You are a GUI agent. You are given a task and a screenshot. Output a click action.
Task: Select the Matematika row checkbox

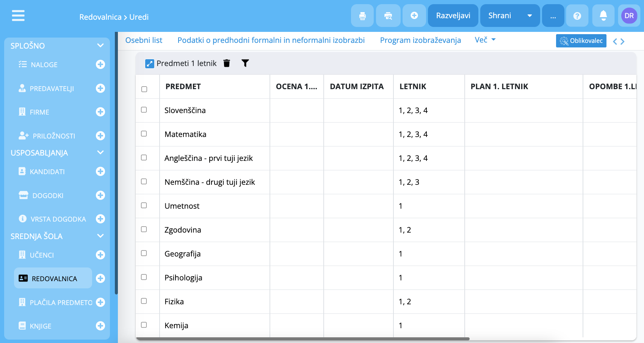[144, 134]
